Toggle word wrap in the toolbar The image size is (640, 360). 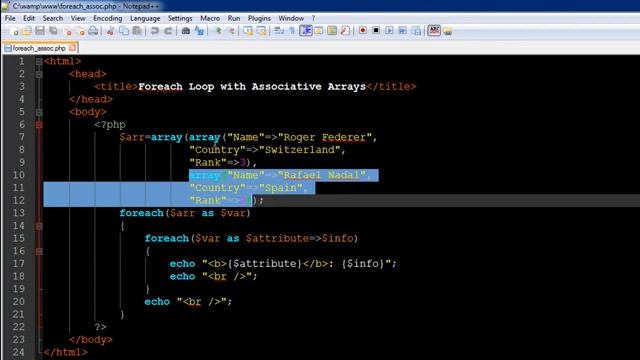279,31
